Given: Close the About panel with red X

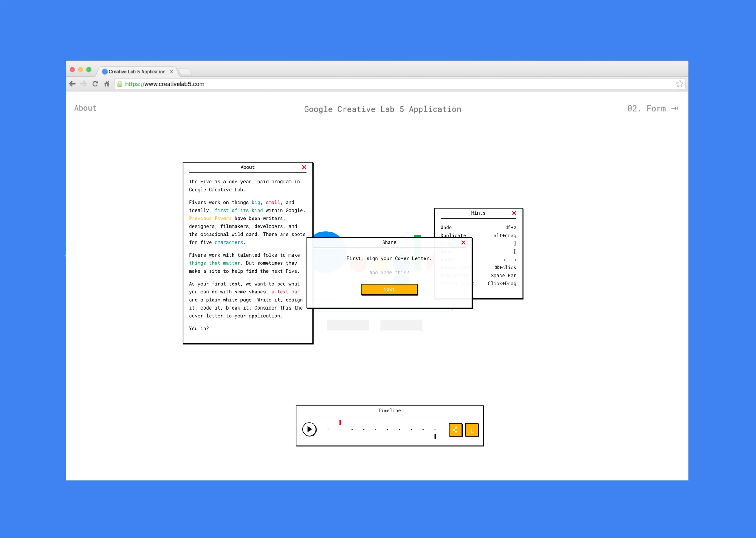Looking at the screenshot, I should [x=304, y=167].
